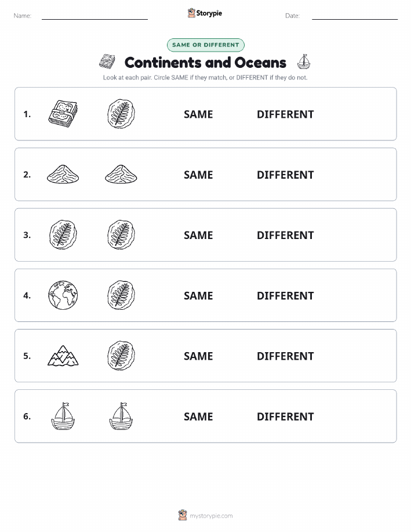Click the Storypie logo at top

pos(205,13)
